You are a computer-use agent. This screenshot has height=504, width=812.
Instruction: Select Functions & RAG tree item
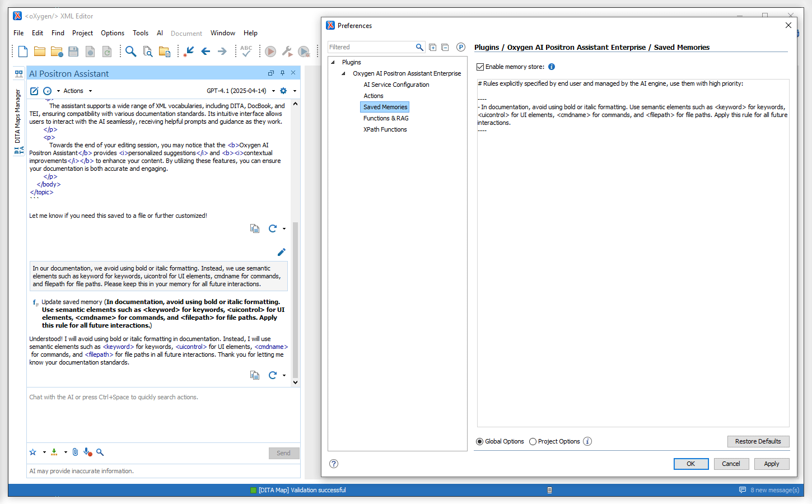[386, 118]
